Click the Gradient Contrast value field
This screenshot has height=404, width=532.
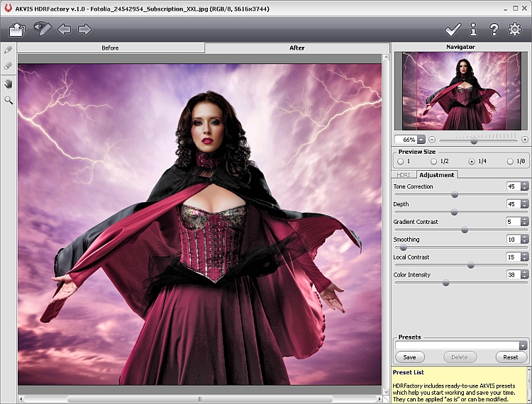(x=514, y=221)
